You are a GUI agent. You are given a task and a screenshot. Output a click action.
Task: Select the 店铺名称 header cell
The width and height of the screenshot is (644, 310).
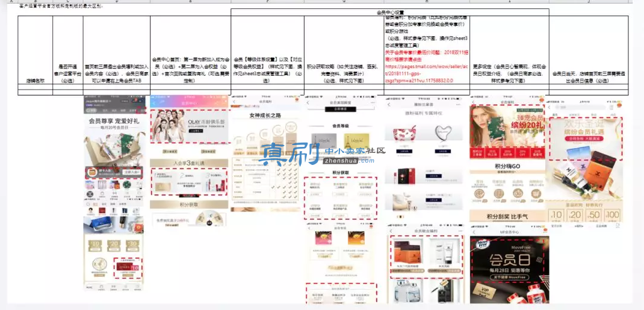coord(36,50)
